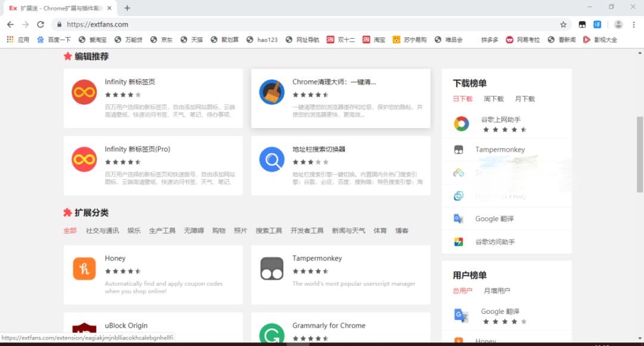The width and height of the screenshot is (644, 346).
Task: Click the Tampermonkey icon in the category list
Action: pos(272,269)
